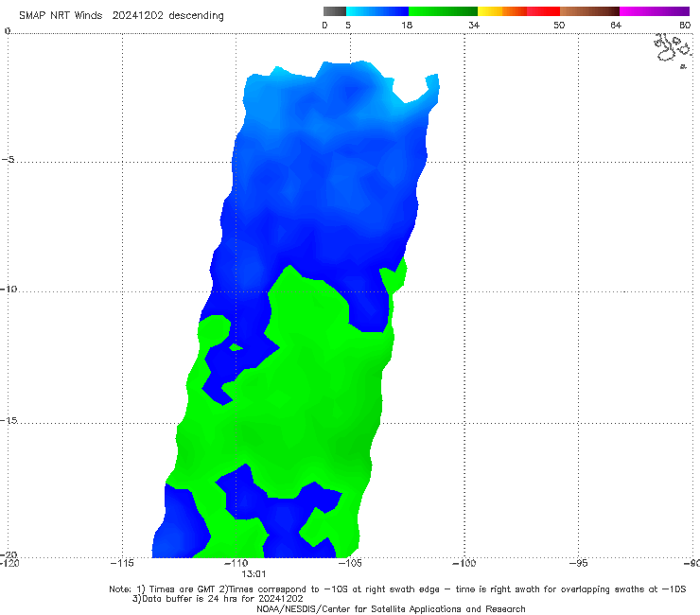Click the longitude axis label '-100'

pos(464,563)
